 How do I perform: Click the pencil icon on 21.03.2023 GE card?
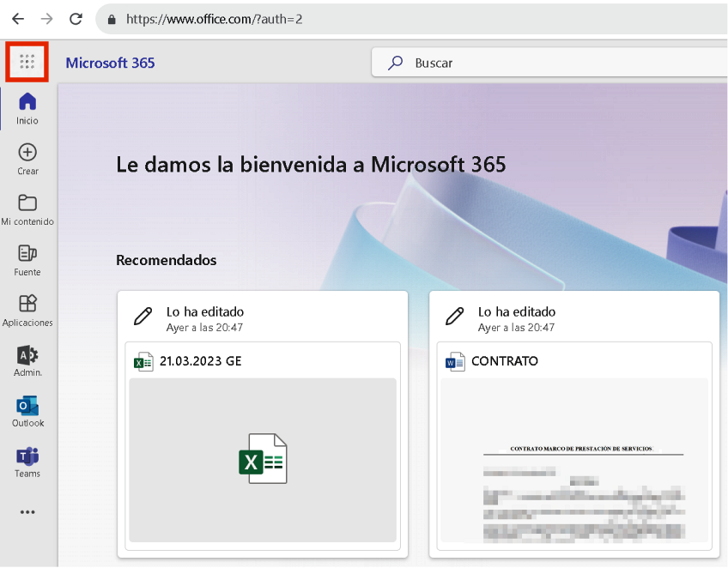click(143, 316)
